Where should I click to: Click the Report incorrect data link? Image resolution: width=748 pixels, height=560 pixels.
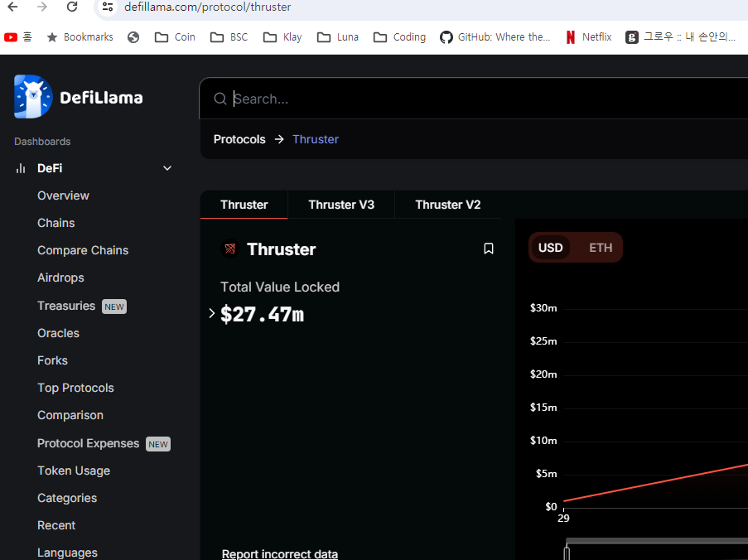[279, 554]
